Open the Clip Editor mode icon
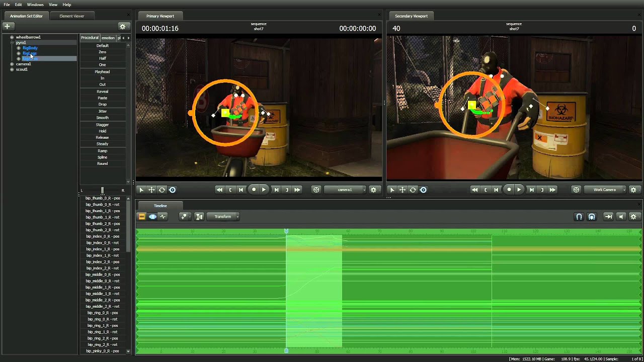This screenshot has width=644, height=362. [142, 217]
